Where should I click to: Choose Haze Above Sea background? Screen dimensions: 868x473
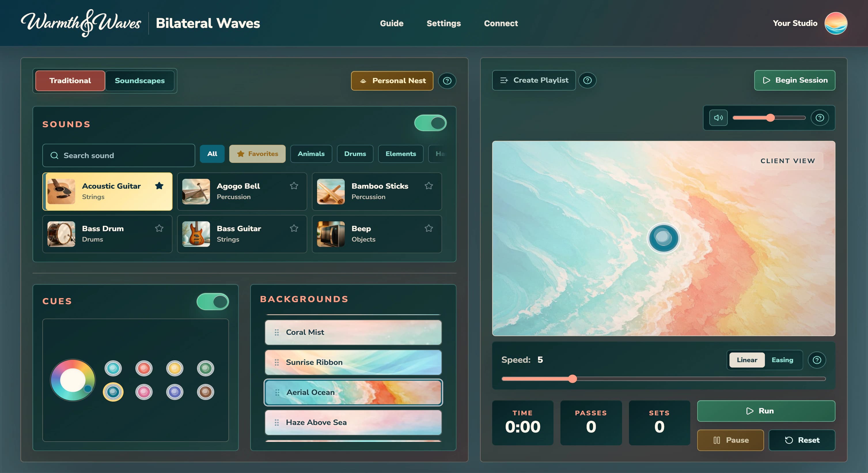point(353,422)
